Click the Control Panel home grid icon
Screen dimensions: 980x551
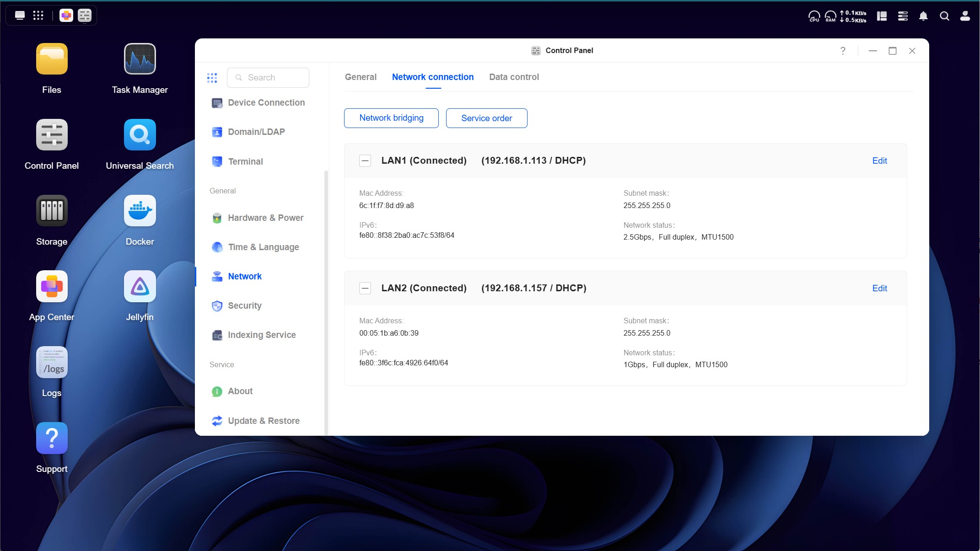pos(212,78)
